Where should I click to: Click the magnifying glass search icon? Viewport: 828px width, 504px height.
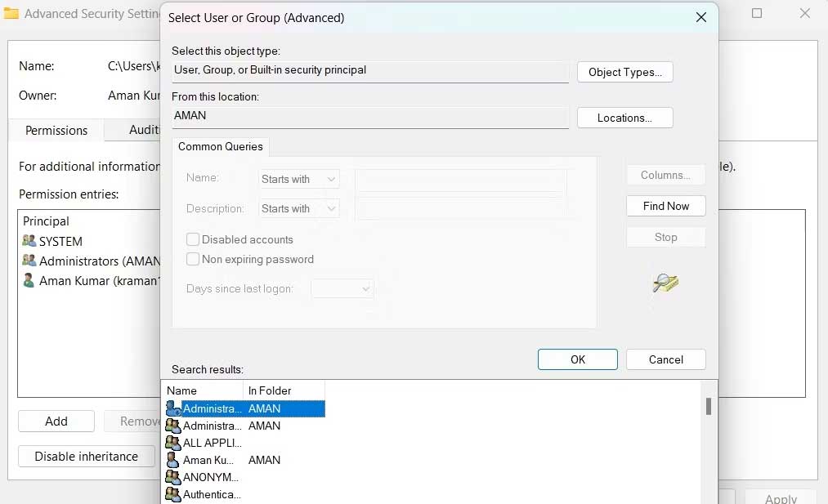point(665,283)
